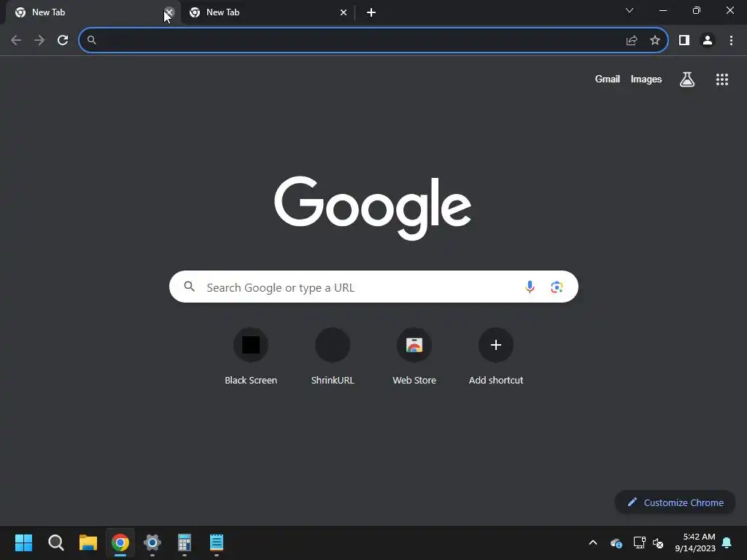Share this page from the address bar
Image resolution: width=747 pixels, height=560 pixels.
632,41
